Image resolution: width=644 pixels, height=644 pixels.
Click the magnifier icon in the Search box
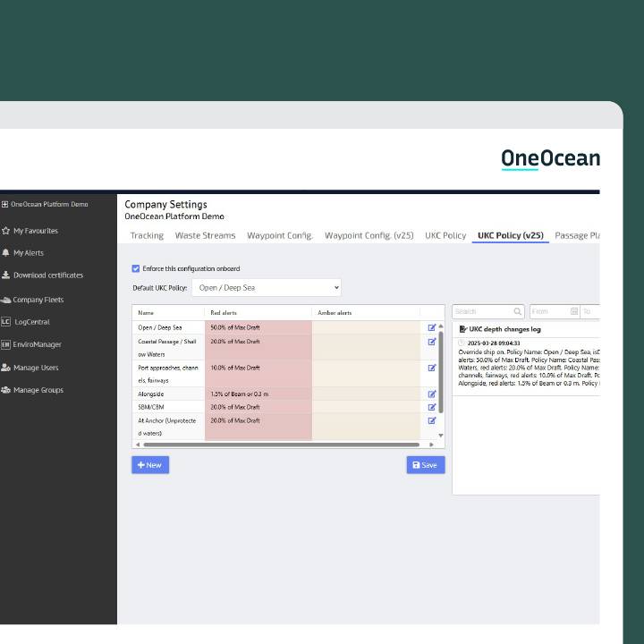[x=517, y=312]
